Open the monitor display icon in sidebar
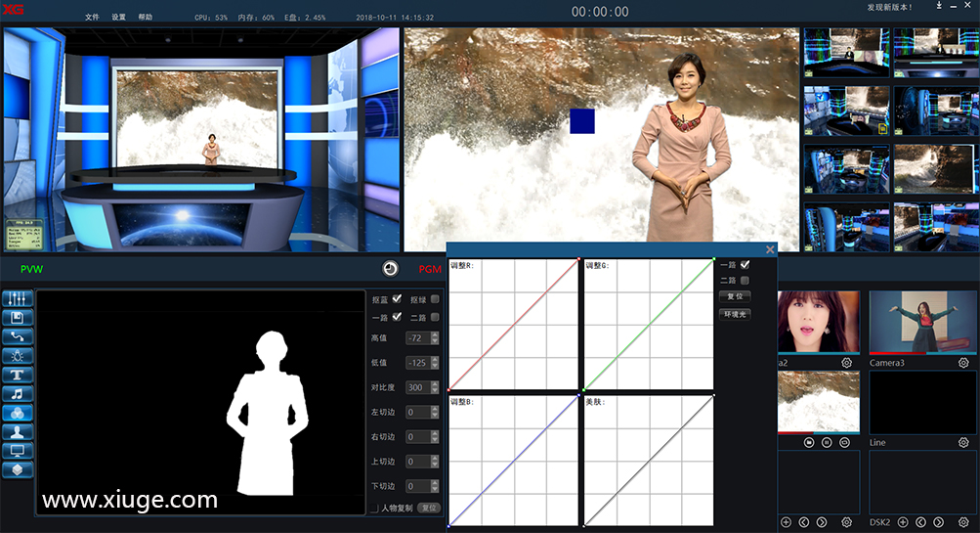Screen dimensions: 980x533 pos(20,451)
